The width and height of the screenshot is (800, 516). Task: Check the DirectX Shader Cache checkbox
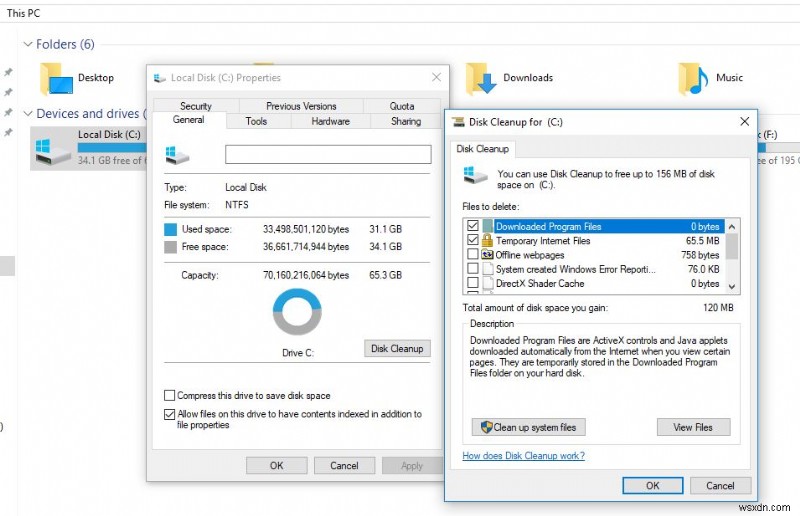[x=472, y=283]
